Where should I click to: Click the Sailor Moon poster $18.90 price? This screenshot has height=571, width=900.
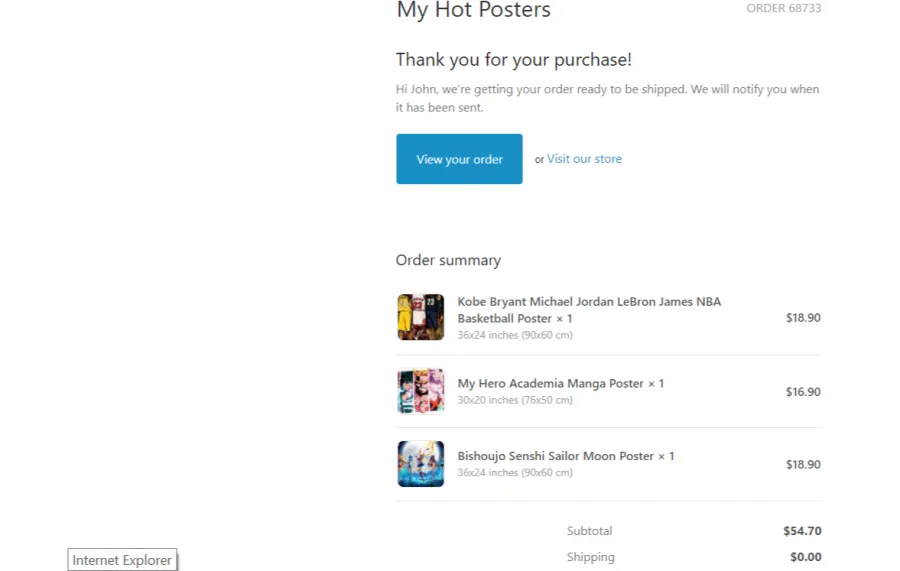coord(803,465)
